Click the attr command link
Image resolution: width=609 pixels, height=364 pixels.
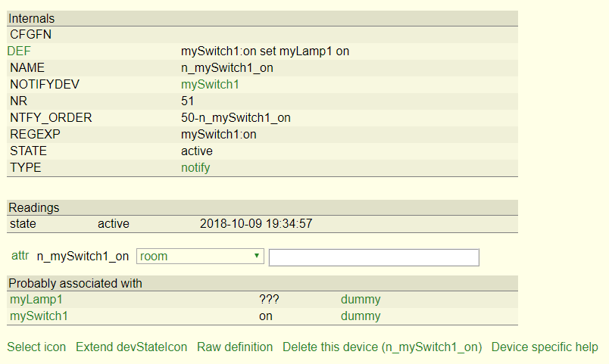coord(20,256)
